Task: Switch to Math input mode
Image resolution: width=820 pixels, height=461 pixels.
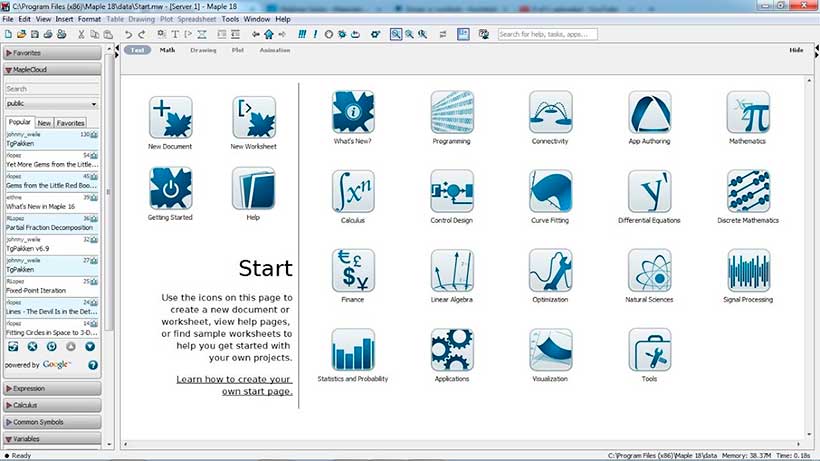Action: (x=167, y=50)
